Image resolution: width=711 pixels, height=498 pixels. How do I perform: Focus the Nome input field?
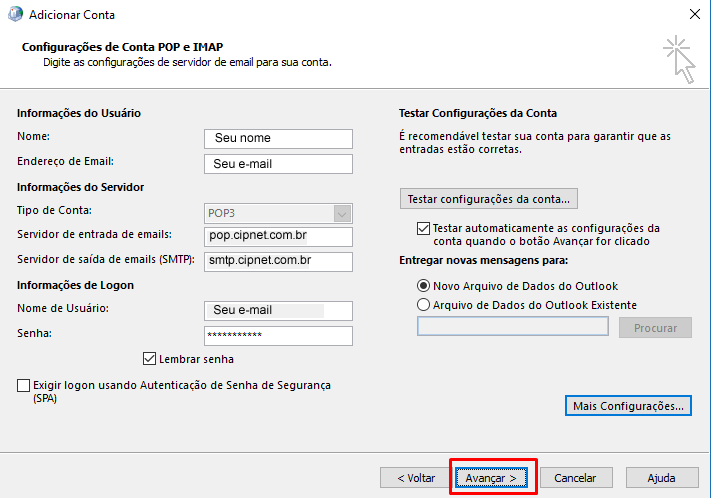[x=278, y=138]
